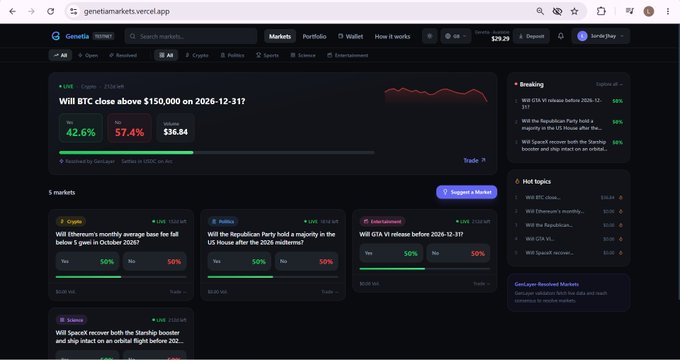Choose No 50% on GTA VI card

pos(458,253)
